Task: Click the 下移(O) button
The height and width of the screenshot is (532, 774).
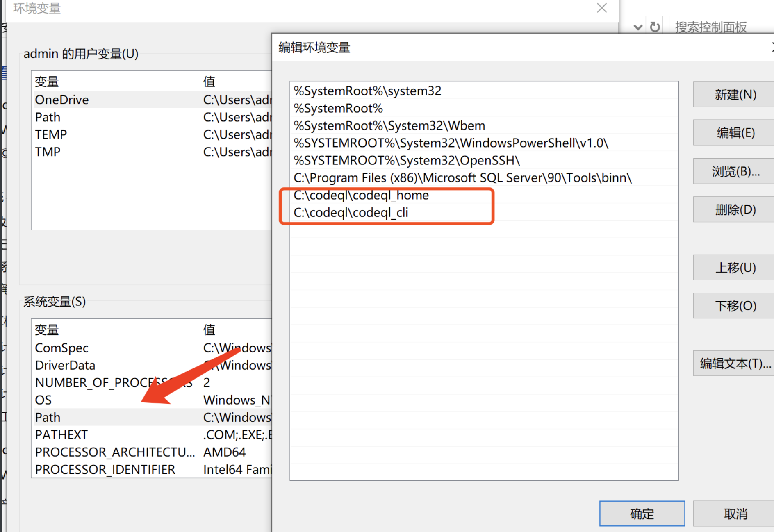Action: click(733, 306)
